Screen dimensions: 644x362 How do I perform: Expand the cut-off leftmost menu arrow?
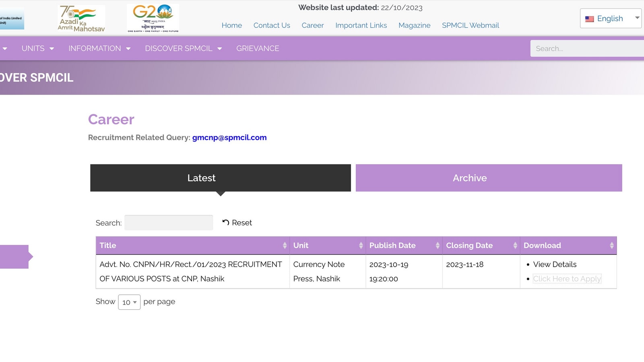coord(4,49)
